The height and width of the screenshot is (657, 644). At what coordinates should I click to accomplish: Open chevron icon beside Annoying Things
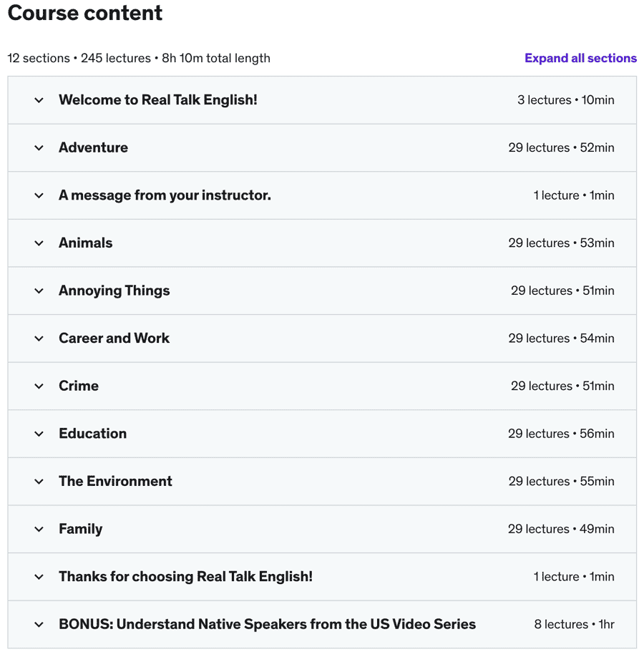[39, 291]
